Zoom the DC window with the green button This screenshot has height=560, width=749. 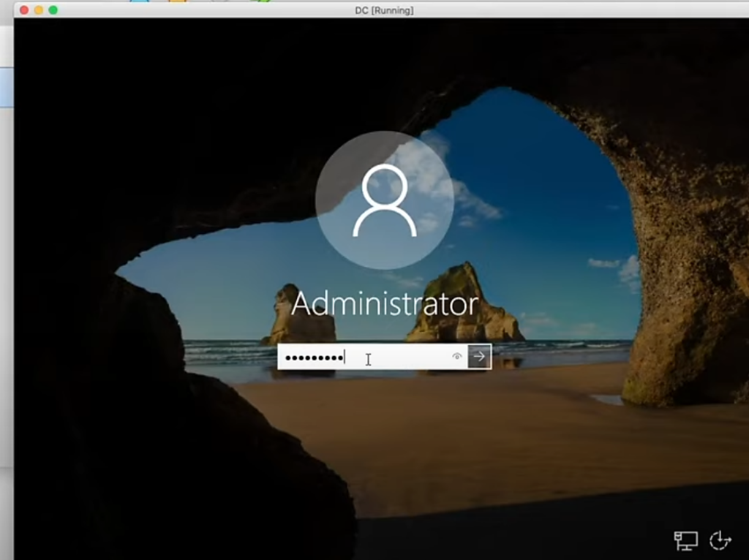(53, 10)
